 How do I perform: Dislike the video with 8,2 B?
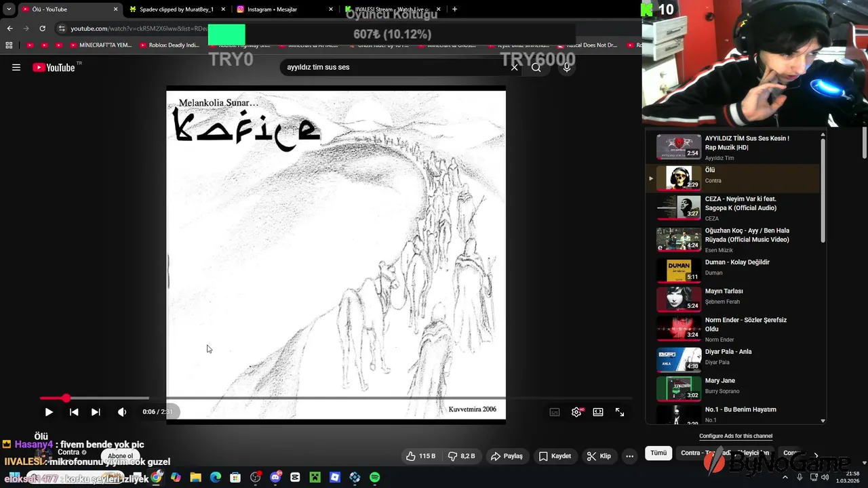[463, 456]
